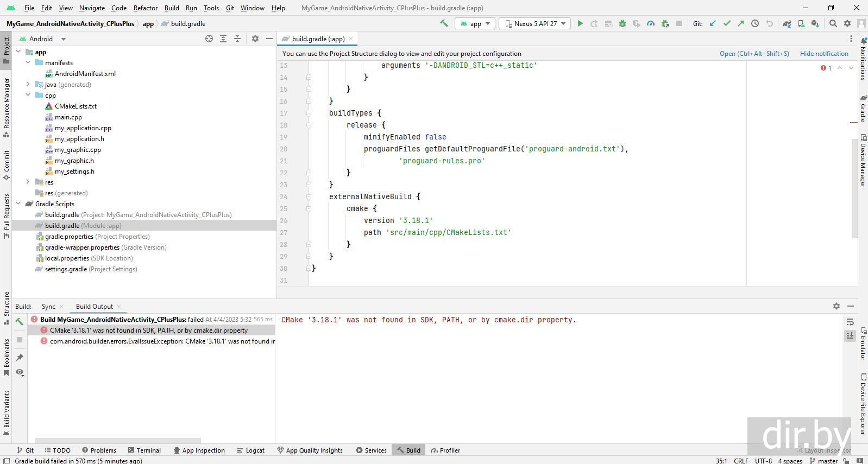Open the Search Everywhere magnifier icon

[833, 24]
